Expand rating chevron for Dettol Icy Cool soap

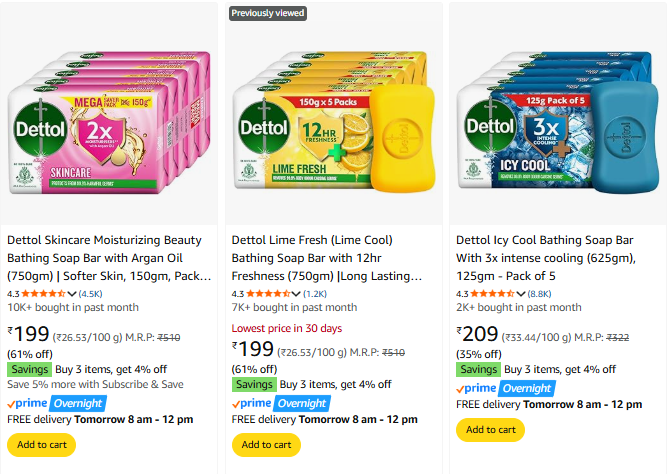(x=521, y=294)
